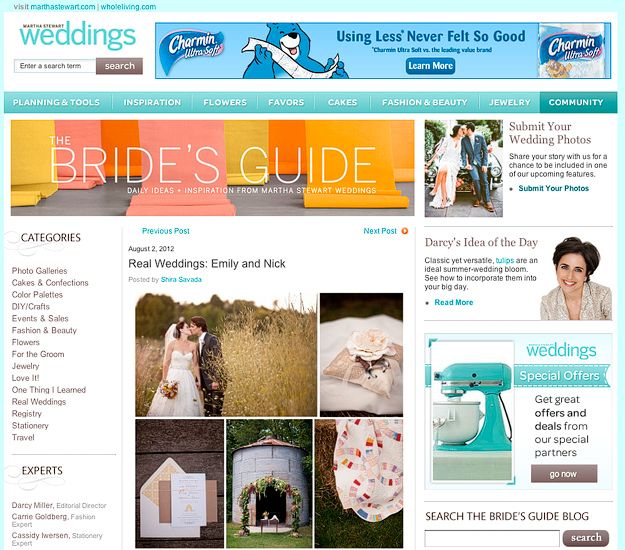This screenshot has width=625, height=550.
Task: Open the author link Shira Savada
Action: pyautogui.click(x=181, y=279)
